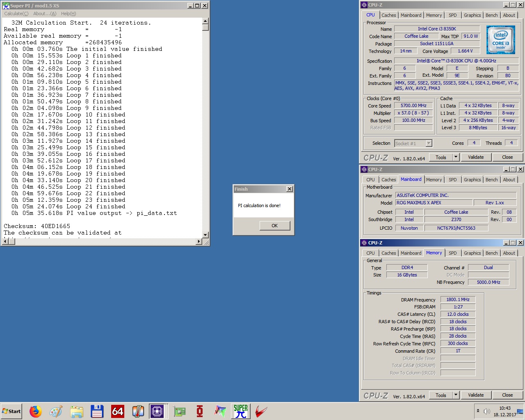Viewport: 525px width, 420px height.
Task: Click the red bird-shaped taskbar icon
Action: tap(261, 411)
